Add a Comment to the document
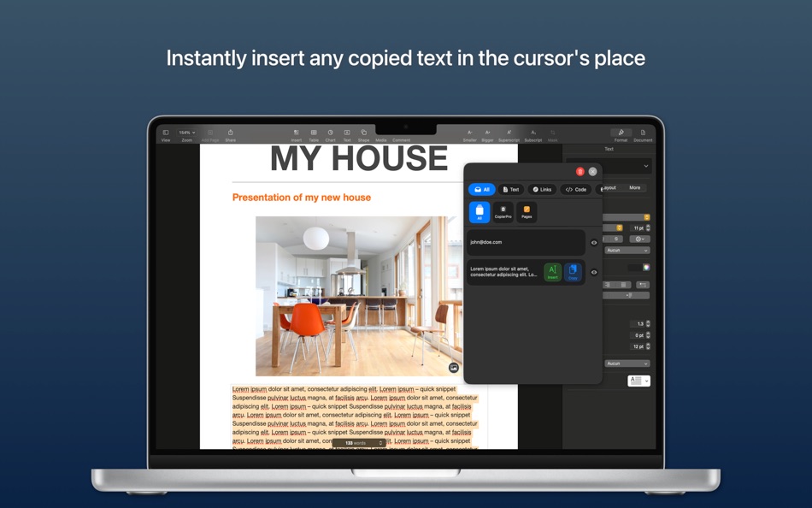 [x=398, y=134]
